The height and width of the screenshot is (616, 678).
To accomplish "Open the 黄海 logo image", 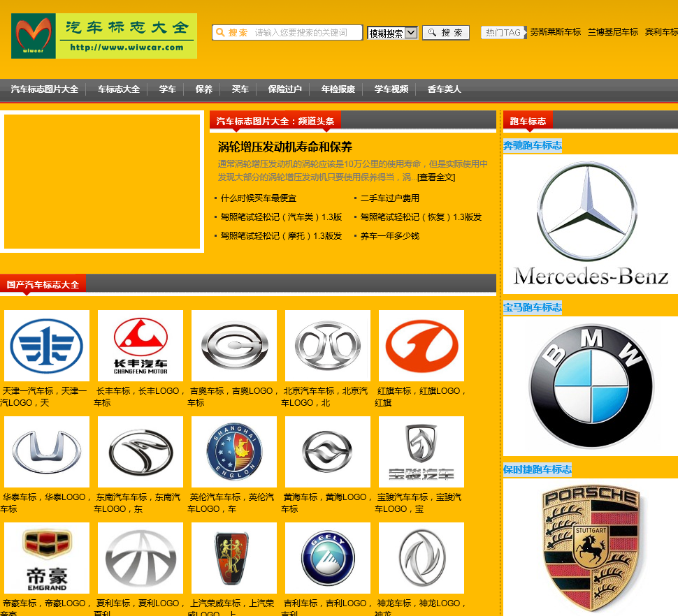I will [x=328, y=452].
